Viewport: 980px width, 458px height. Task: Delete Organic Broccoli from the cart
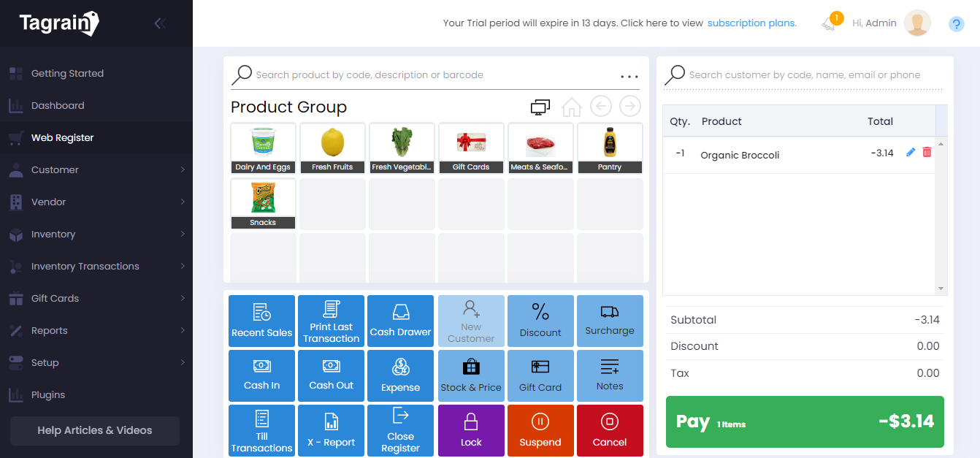pyautogui.click(x=927, y=153)
